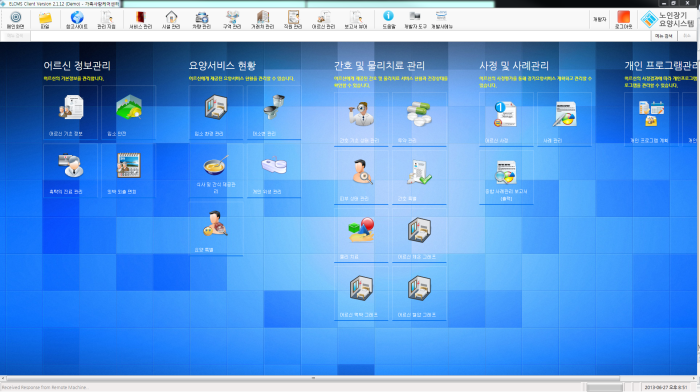Screen dimensions: 700x392
Task: Open the 투약 관리 pills tile
Action: (419, 120)
